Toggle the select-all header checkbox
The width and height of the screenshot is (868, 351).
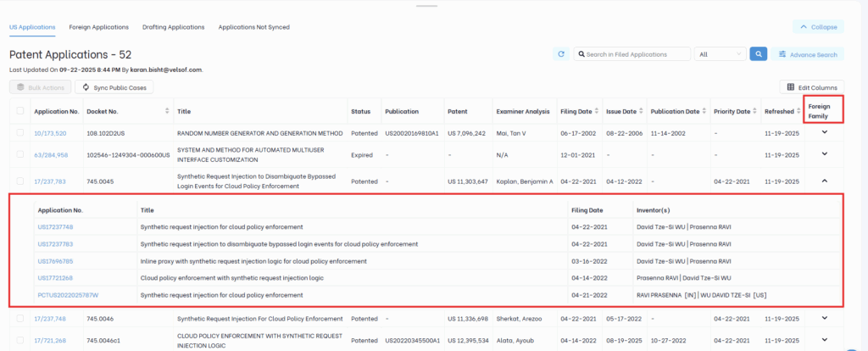coord(19,111)
